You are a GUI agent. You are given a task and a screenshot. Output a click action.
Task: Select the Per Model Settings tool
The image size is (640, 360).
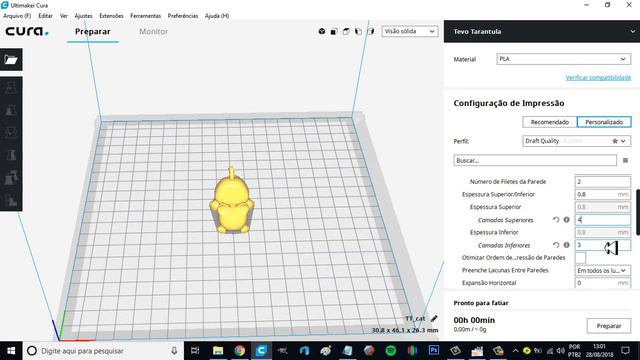point(11,178)
